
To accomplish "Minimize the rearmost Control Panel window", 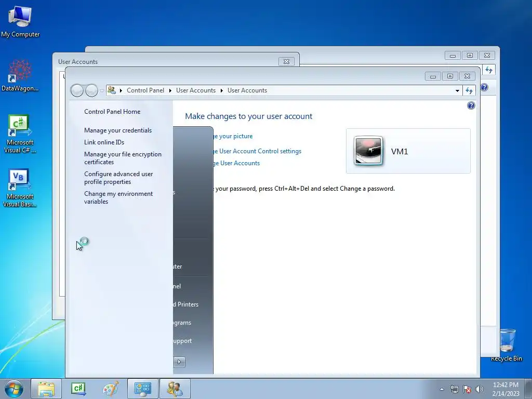I will point(453,55).
